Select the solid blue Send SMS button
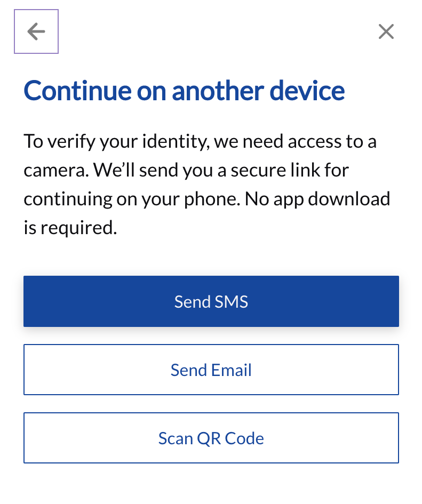The height and width of the screenshot is (504, 422). (x=211, y=301)
